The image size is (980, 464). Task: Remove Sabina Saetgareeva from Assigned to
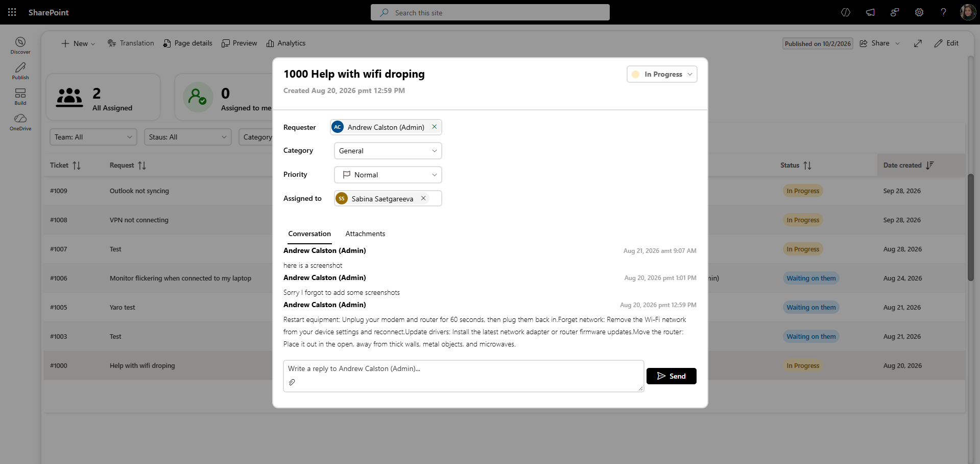(423, 198)
